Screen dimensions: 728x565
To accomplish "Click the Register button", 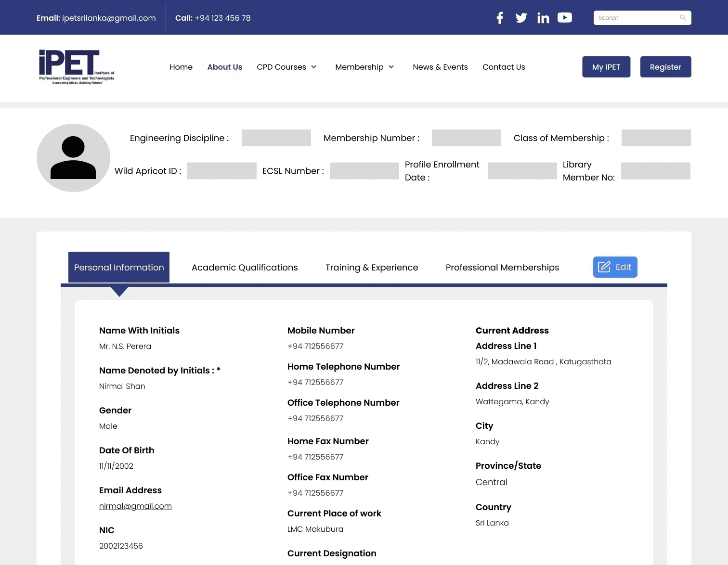I will tap(665, 67).
